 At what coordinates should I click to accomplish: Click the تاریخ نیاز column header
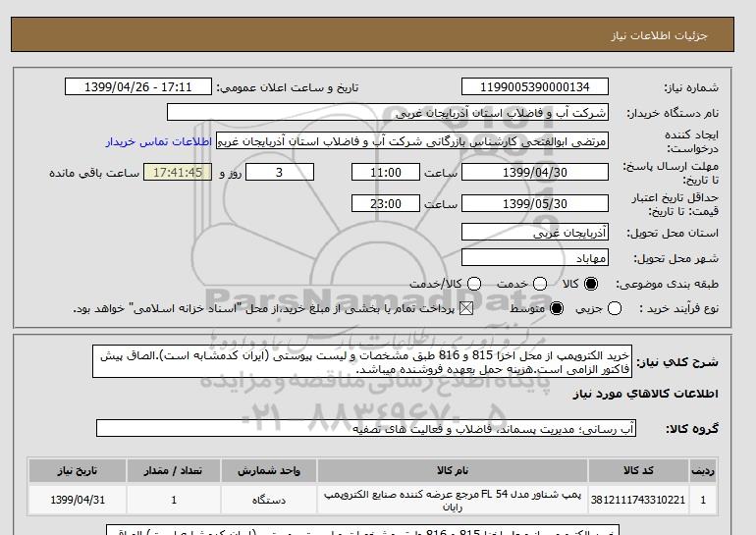click(x=78, y=470)
